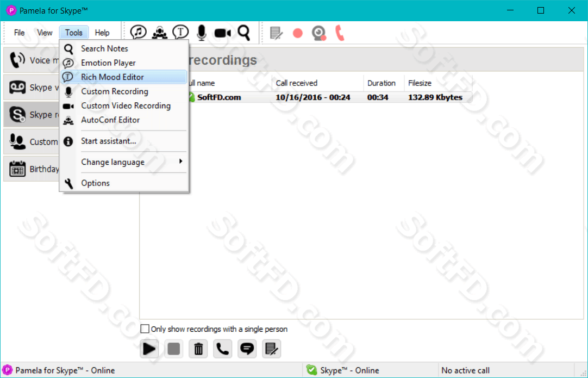Screen dimensions: 588x378
Task: Open the Skype voicemail sidebar item with tape icon
Action: (32, 87)
